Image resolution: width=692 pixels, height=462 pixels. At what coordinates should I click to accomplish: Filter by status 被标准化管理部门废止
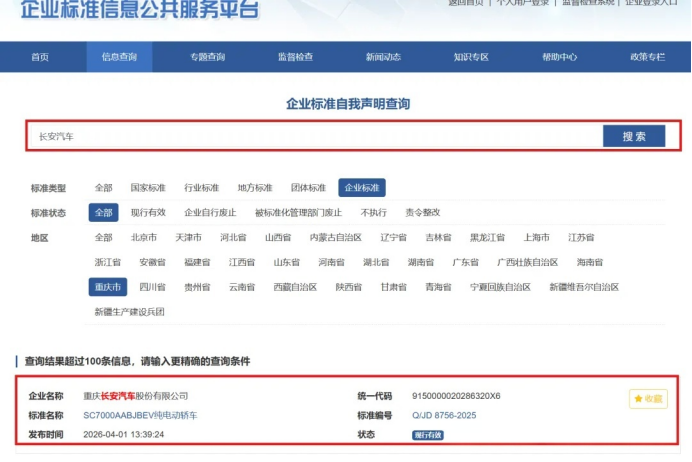(298, 212)
